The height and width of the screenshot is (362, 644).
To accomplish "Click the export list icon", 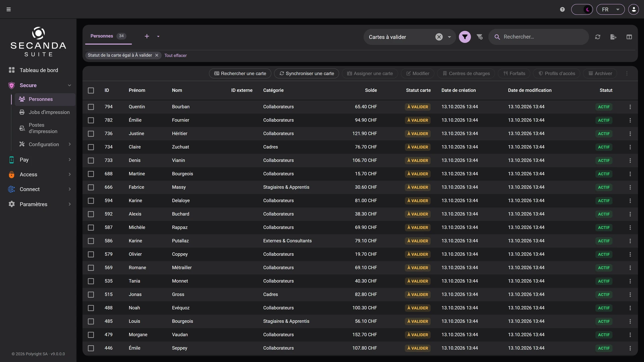I will coord(613,37).
